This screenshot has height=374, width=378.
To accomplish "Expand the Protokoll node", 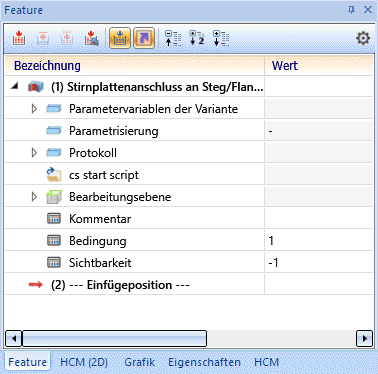I will click(34, 153).
